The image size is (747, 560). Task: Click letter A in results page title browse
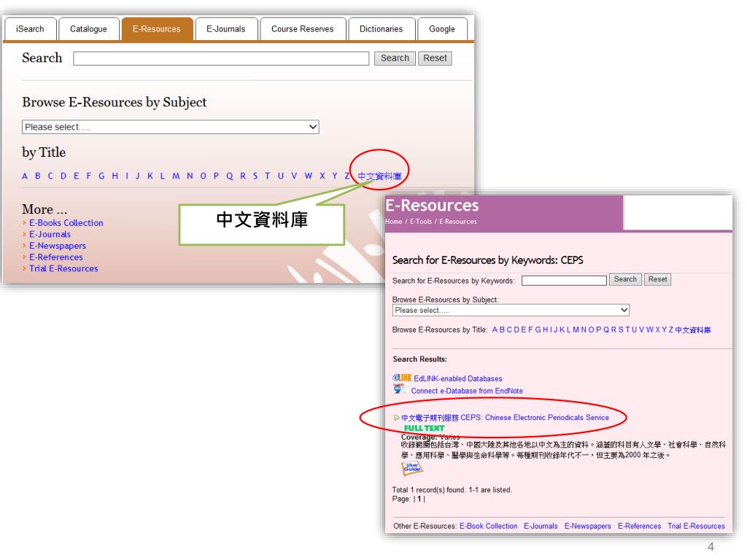[495, 330]
